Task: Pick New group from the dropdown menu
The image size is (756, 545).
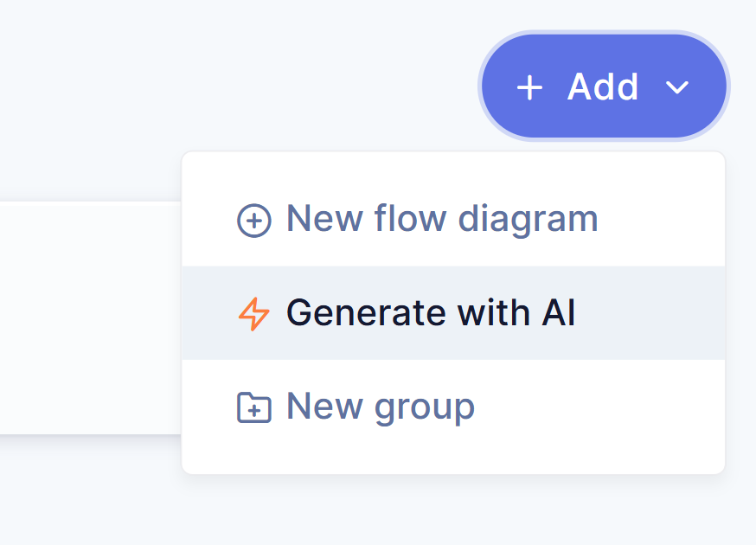Action: (x=381, y=407)
